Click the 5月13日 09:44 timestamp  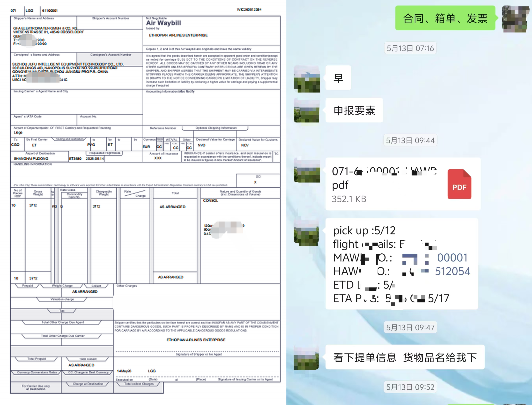coord(410,140)
